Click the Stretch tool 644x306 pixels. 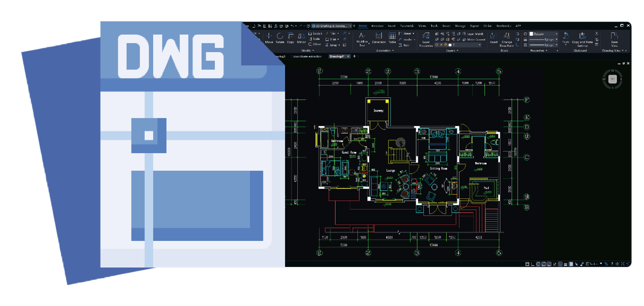pyautogui.click(x=315, y=34)
